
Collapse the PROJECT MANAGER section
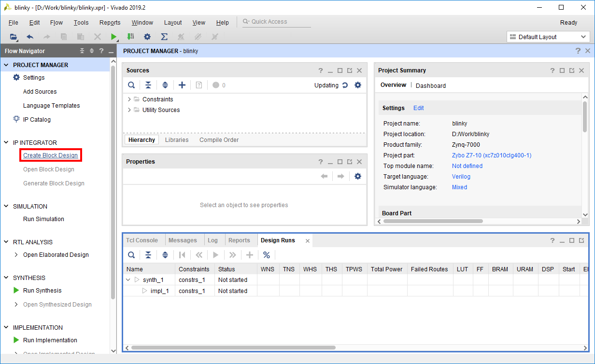click(x=7, y=65)
